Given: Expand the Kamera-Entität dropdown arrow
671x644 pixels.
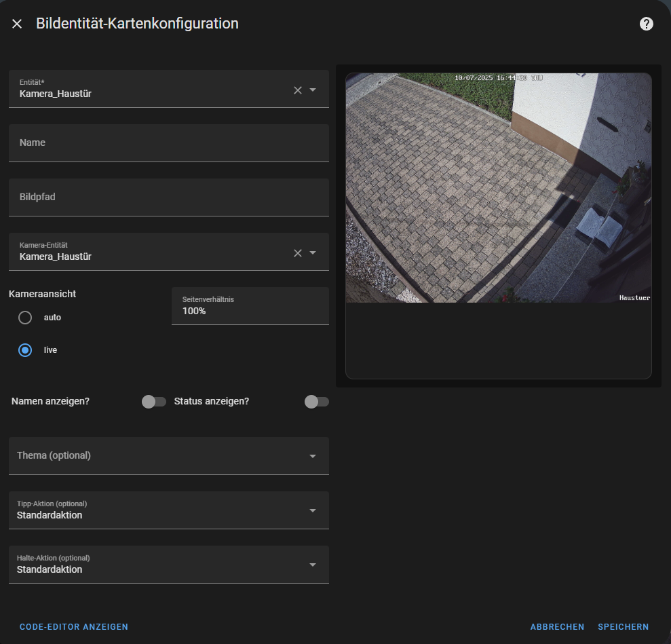Looking at the screenshot, I should pyautogui.click(x=313, y=253).
